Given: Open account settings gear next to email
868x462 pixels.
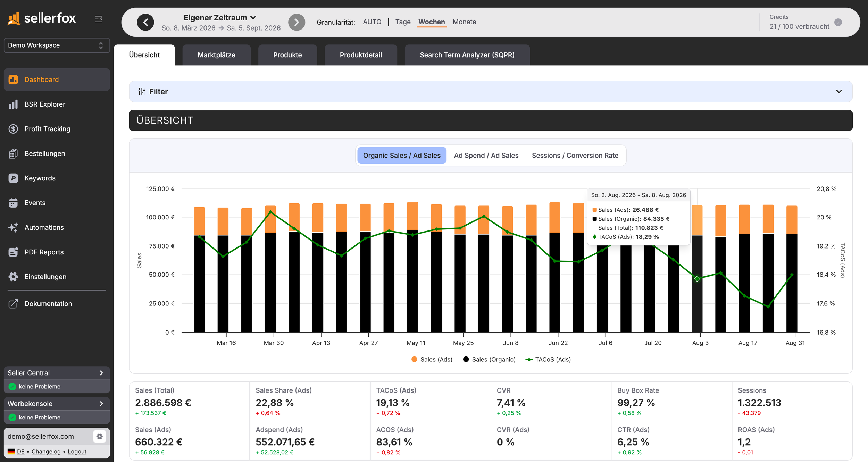Looking at the screenshot, I should pos(99,436).
